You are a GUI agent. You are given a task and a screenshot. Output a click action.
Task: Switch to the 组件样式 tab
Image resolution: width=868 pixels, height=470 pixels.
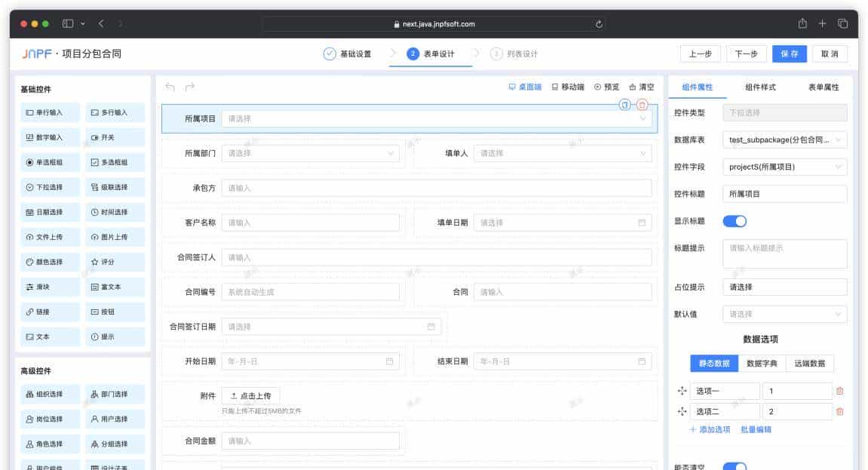click(x=760, y=88)
